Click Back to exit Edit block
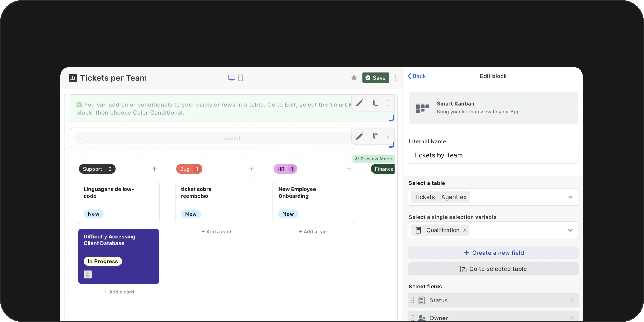Screen dimensions: 644x322 tap(416, 76)
